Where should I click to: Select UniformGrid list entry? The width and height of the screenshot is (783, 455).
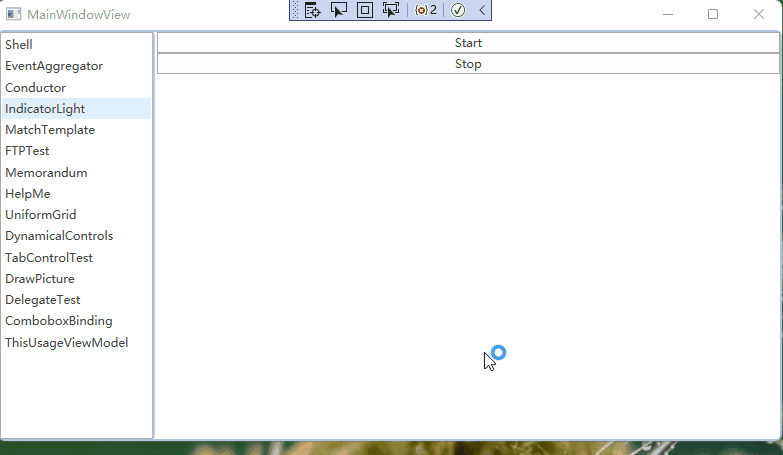click(40, 215)
